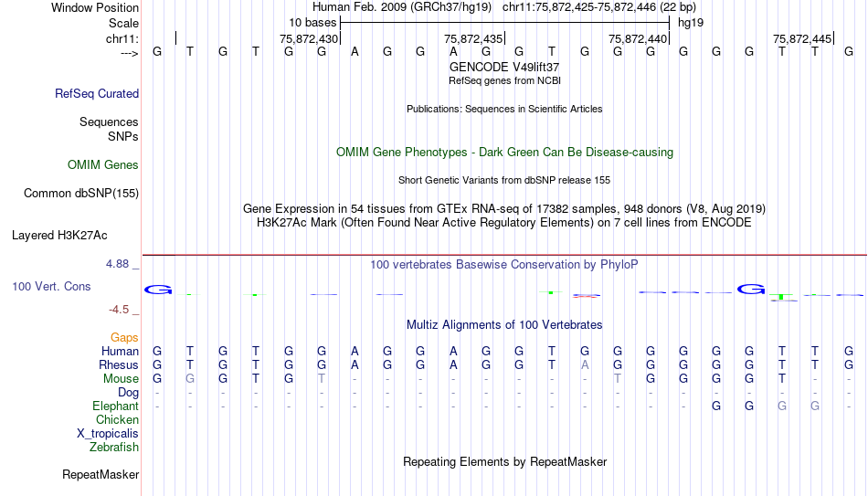The height and width of the screenshot is (496, 868).
Task: Select the Window Position label
Action: click(x=95, y=7)
